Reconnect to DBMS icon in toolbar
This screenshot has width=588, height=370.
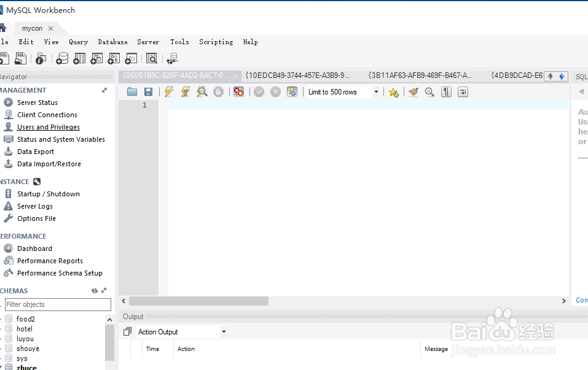click(172, 58)
